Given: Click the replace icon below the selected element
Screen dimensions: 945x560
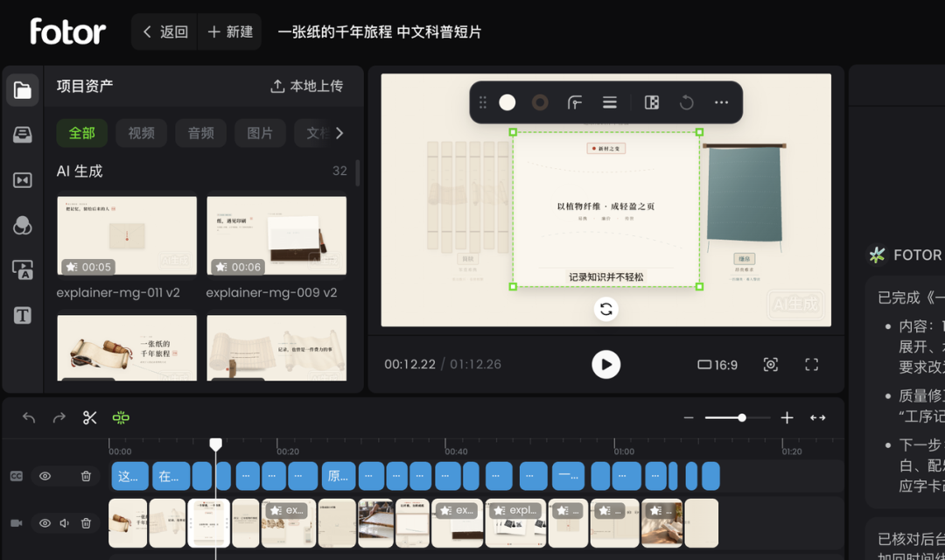Looking at the screenshot, I should coord(606,309).
